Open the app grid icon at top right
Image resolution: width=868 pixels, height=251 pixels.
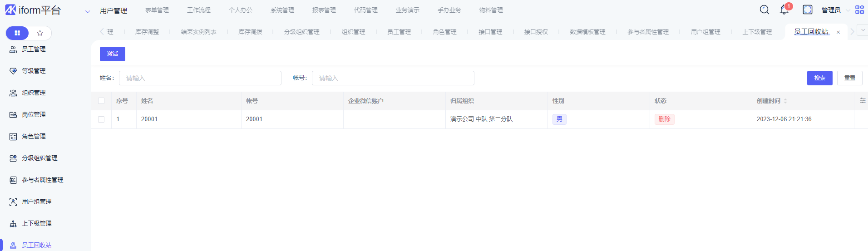pos(859,10)
